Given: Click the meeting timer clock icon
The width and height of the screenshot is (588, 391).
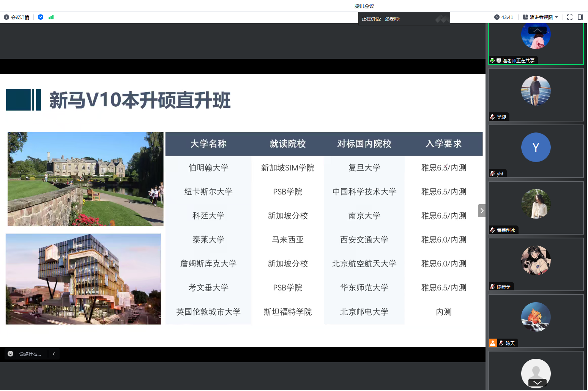Looking at the screenshot, I should coord(497,17).
